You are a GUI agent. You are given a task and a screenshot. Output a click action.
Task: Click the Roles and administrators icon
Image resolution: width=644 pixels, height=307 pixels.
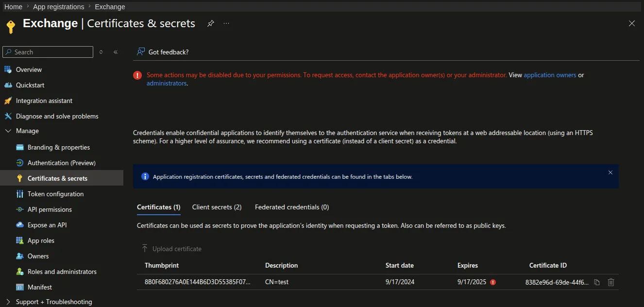click(20, 272)
